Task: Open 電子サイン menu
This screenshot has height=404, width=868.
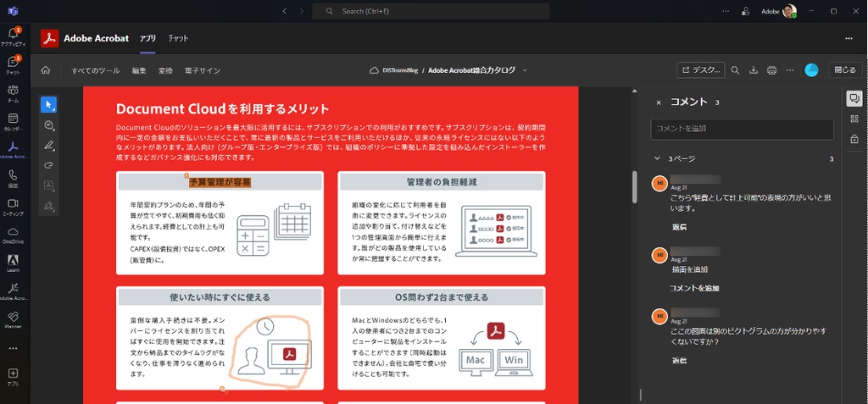Action: pos(203,71)
